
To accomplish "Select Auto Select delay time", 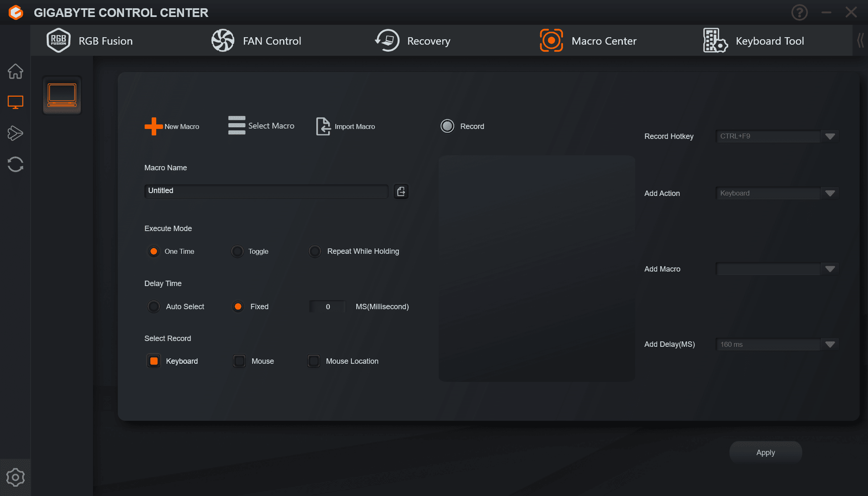I will click(x=153, y=306).
